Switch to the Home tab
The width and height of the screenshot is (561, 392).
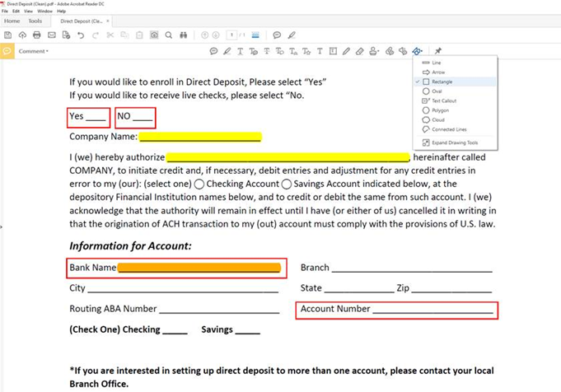pyautogui.click(x=12, y=21)
